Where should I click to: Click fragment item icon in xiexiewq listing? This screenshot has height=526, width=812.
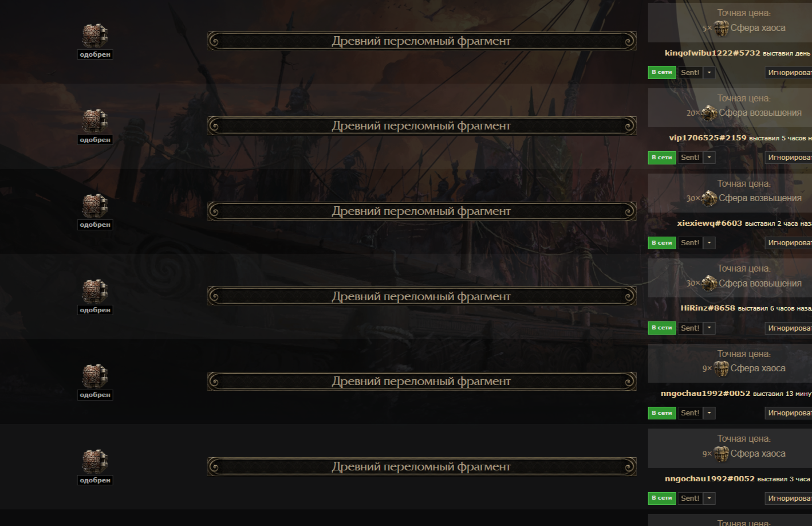coord(94,206)
